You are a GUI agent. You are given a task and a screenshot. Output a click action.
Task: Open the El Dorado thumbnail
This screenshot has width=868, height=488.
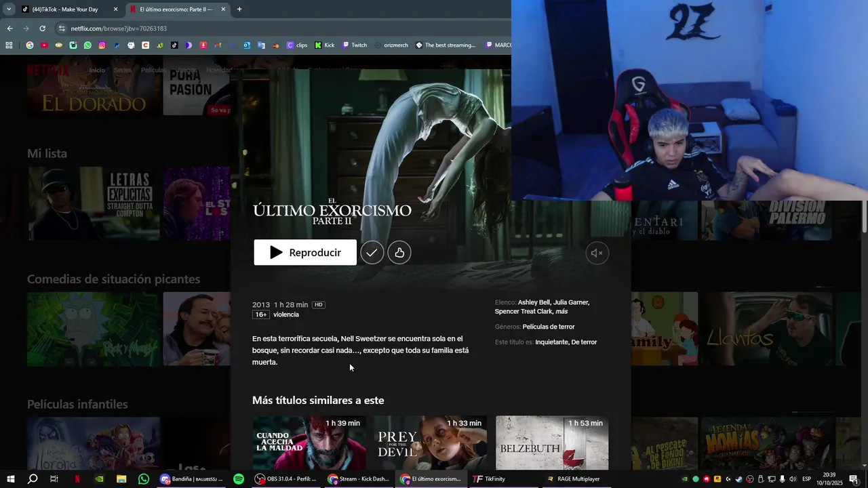coord(94,86)
